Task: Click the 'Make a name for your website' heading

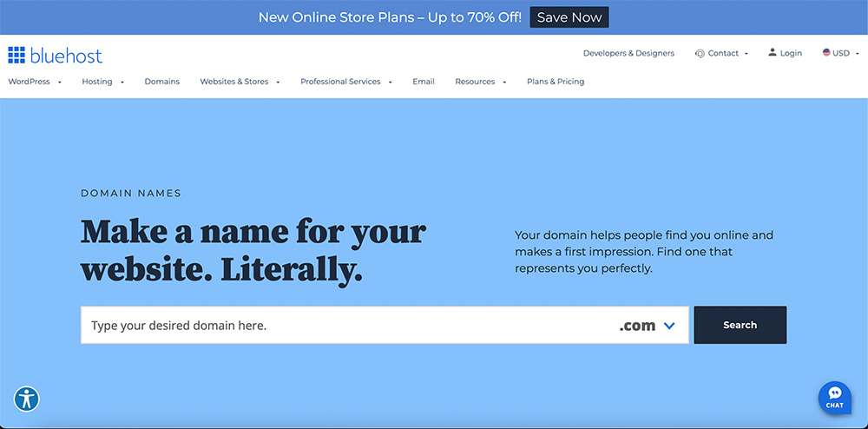Action: [253, 250]
